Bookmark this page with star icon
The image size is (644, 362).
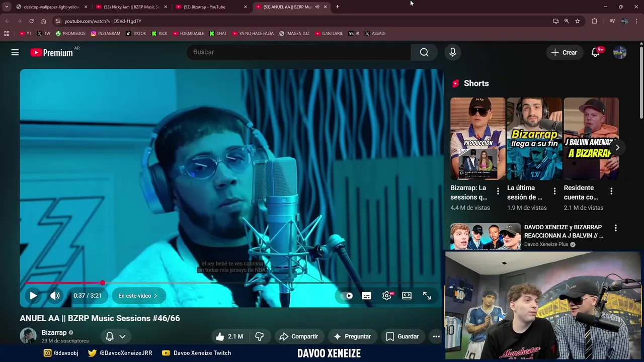coord(578,21)
